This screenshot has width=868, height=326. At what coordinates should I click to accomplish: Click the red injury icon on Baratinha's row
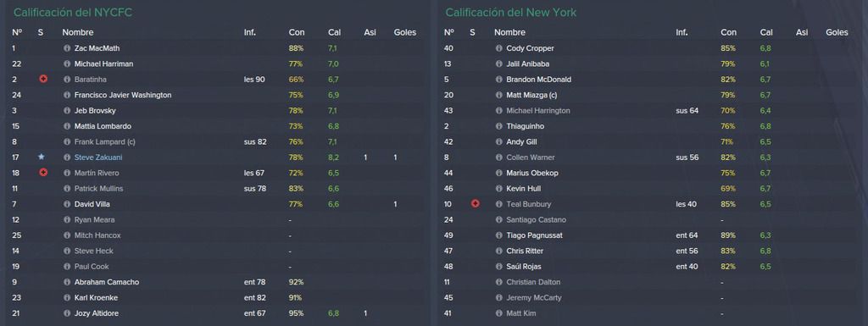(43, 79)
